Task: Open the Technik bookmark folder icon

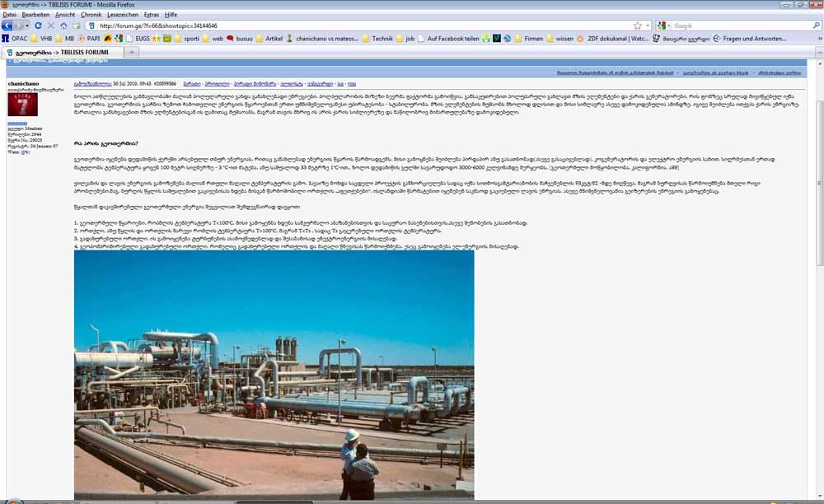Action: click(366, 39)
